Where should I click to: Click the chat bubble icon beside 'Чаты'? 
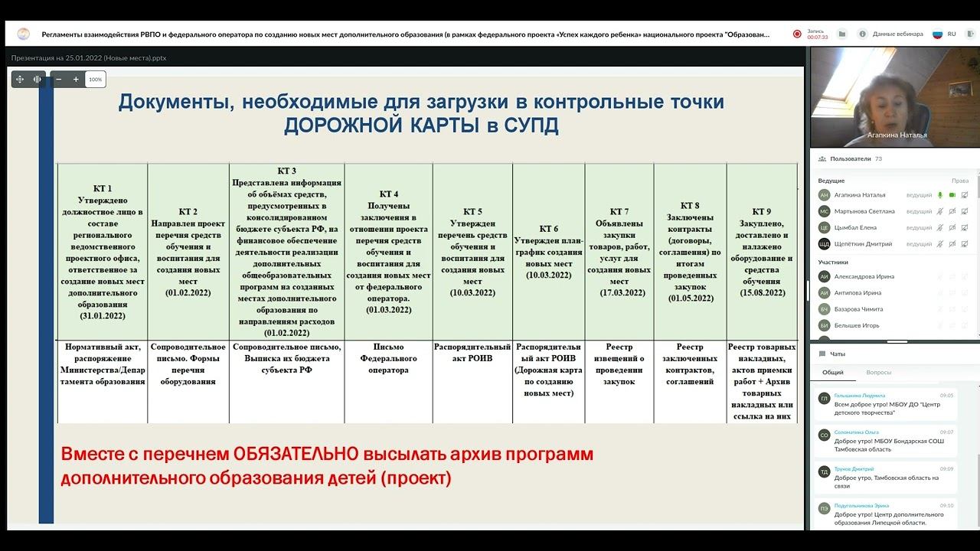pyautogui.click(x=822, y=354)
